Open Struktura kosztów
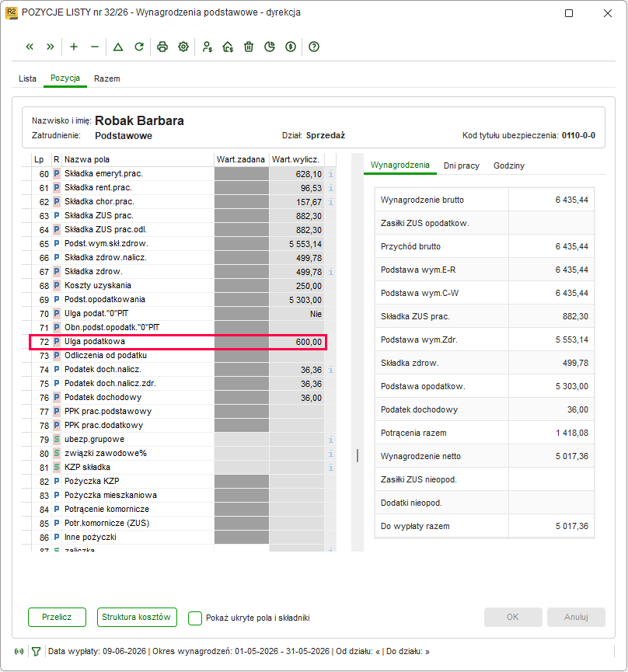Image resolution: width=628 pixels, height=672 pixels. tap(137, 617)
